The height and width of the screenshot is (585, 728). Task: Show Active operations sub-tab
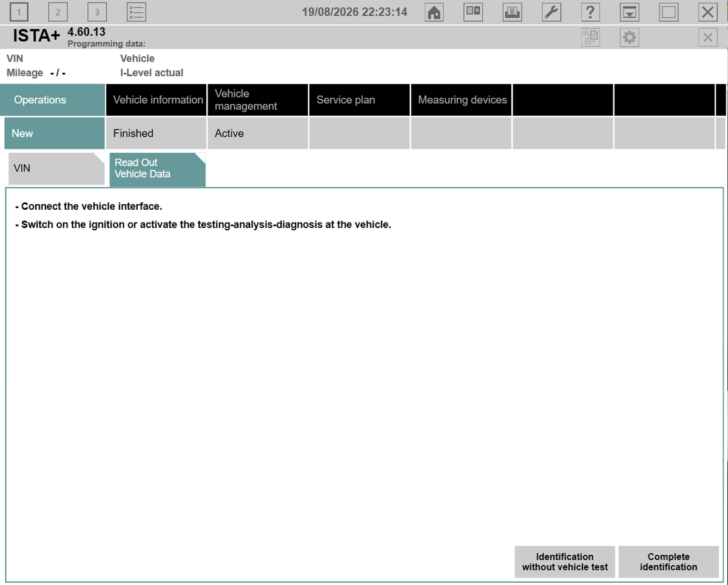[257, 133]
